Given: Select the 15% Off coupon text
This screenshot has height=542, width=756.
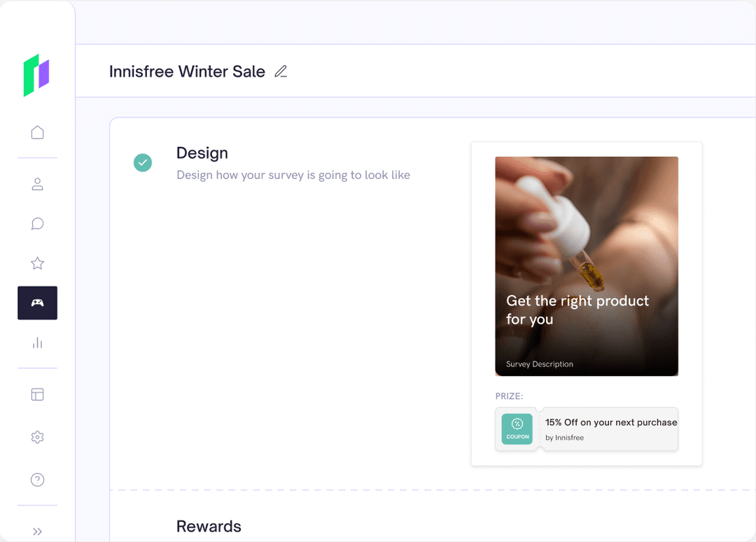Looking at the screenshot, I should point(611,422).
